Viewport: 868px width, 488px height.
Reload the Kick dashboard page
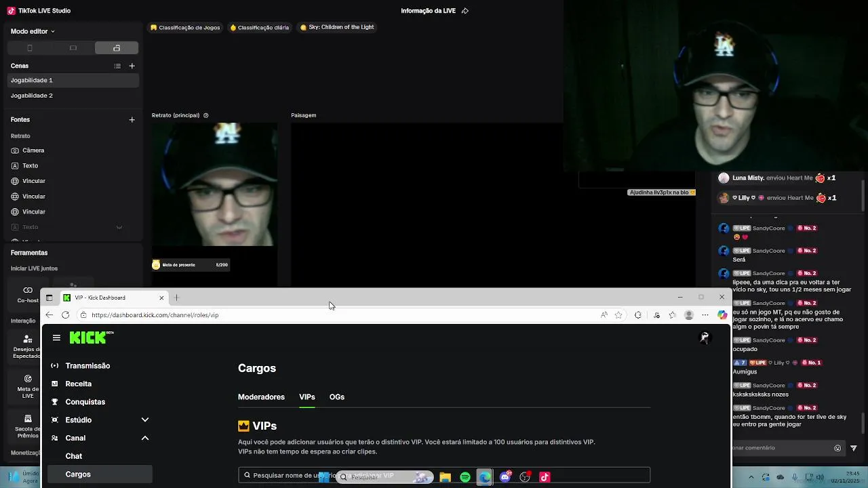(66, 315)
